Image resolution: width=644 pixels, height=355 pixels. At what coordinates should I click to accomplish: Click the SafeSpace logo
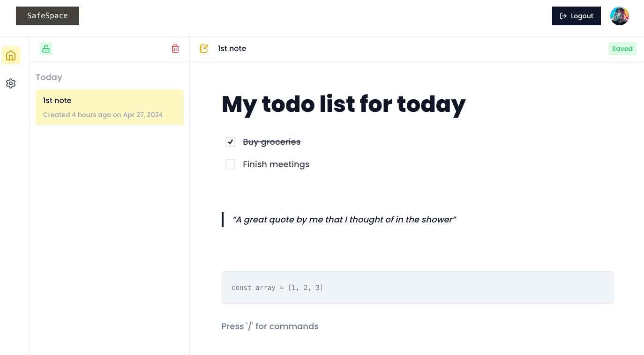47,15
